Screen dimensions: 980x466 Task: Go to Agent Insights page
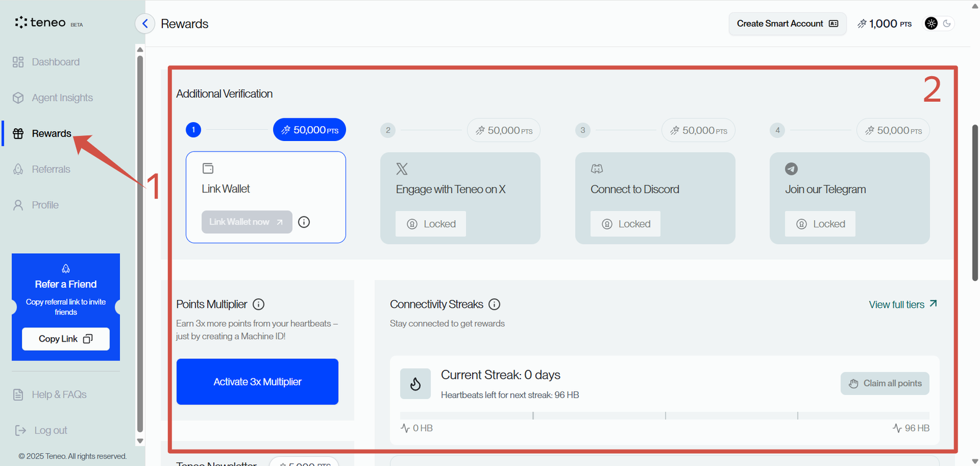point(62,98)
